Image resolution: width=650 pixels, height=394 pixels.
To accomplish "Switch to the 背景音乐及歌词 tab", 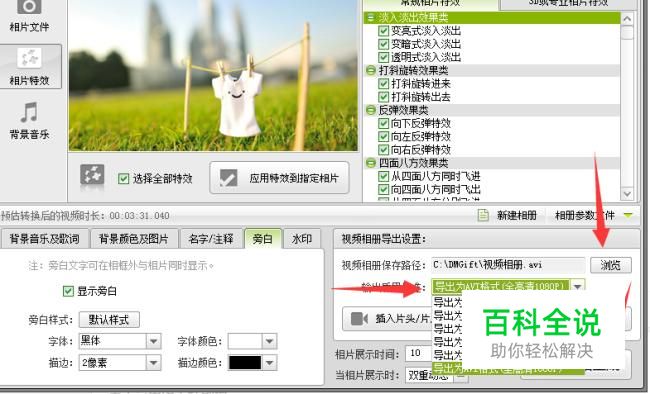I will point(44,239).
